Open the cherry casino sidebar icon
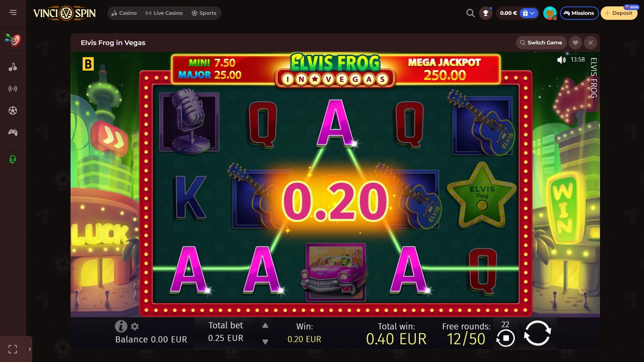Viewport: 644px width, 362px height. tap(13, 67)
